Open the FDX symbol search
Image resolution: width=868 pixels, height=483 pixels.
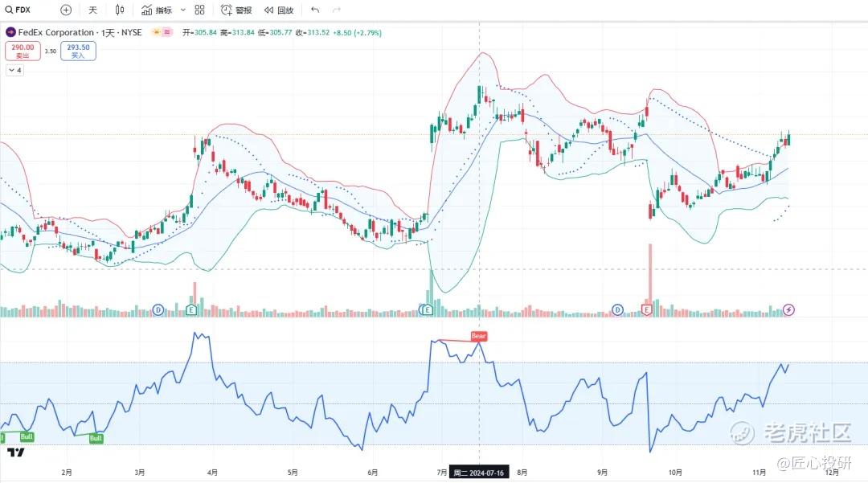[x=18, y=10]
